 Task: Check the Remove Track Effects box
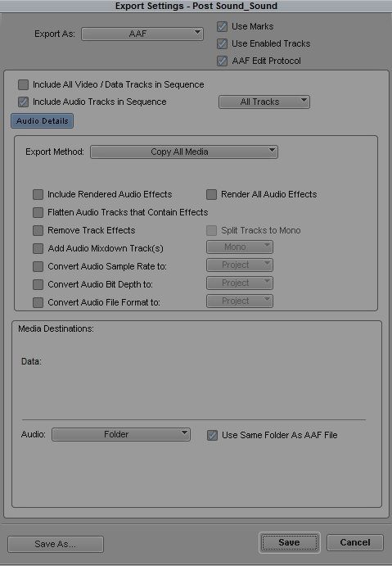click(38, 230)
